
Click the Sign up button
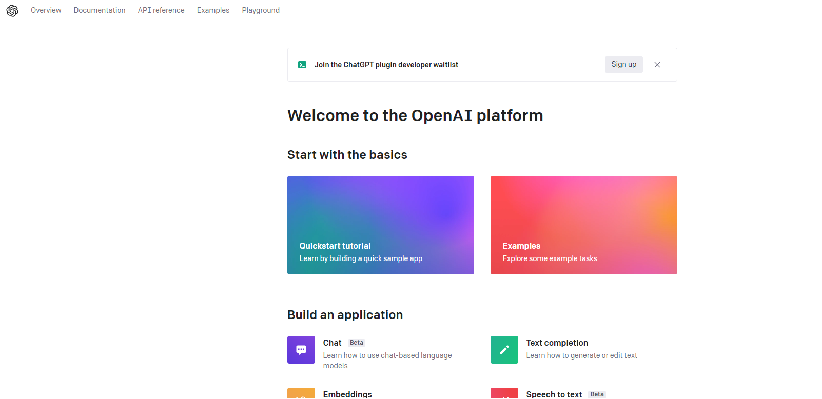[624, 64]
